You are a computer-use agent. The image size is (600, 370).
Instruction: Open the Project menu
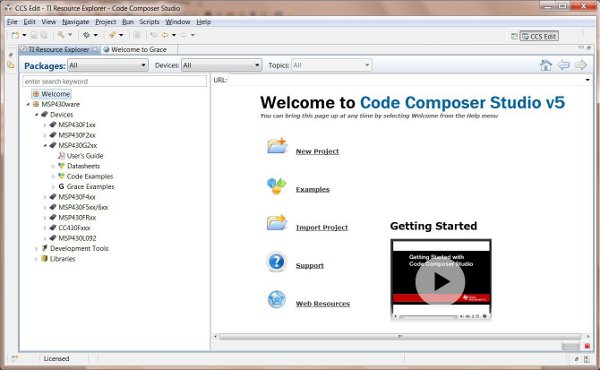105,22
